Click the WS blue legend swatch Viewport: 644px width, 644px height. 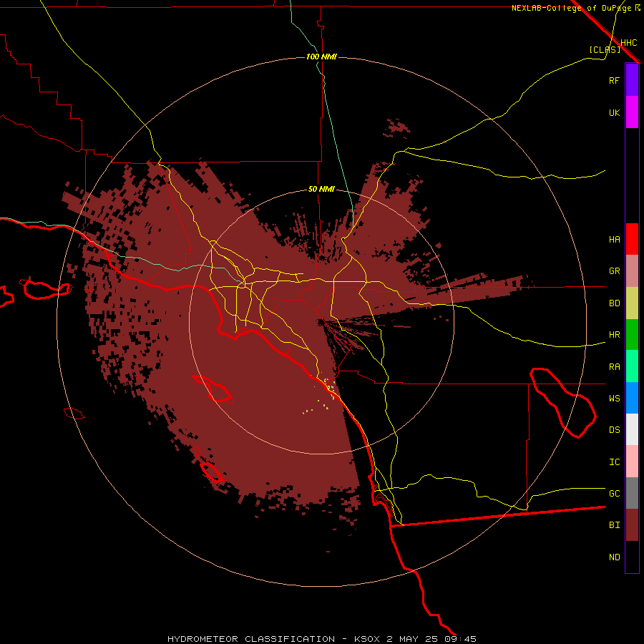point(632,398)
